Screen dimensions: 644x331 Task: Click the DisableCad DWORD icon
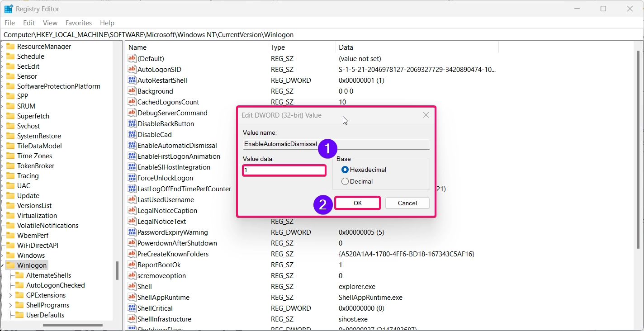pos(132,134)
